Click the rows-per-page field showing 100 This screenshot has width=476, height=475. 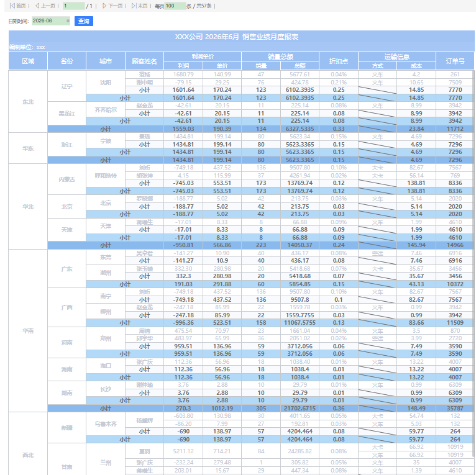[175, 6]
